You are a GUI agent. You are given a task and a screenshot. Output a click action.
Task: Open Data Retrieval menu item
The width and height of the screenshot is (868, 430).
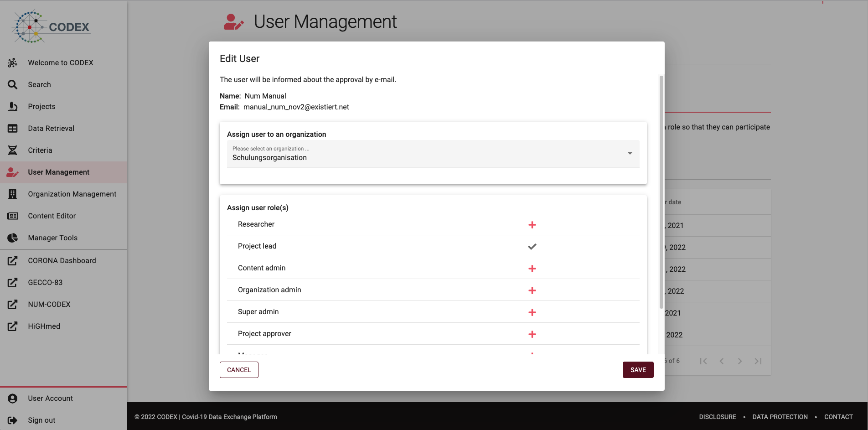(x=63, y=129)
